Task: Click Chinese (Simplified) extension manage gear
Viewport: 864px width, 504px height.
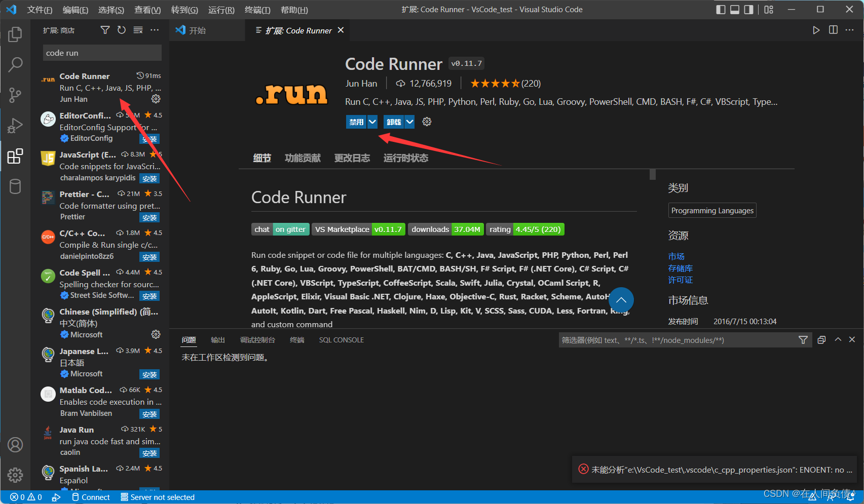Action: [x=156, y=334]
